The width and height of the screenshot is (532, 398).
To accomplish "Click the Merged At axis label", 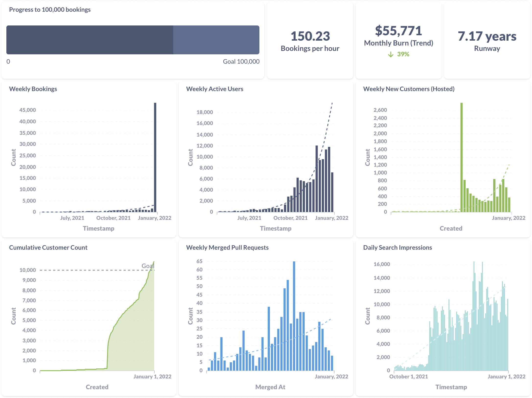I will click(270, 387).
